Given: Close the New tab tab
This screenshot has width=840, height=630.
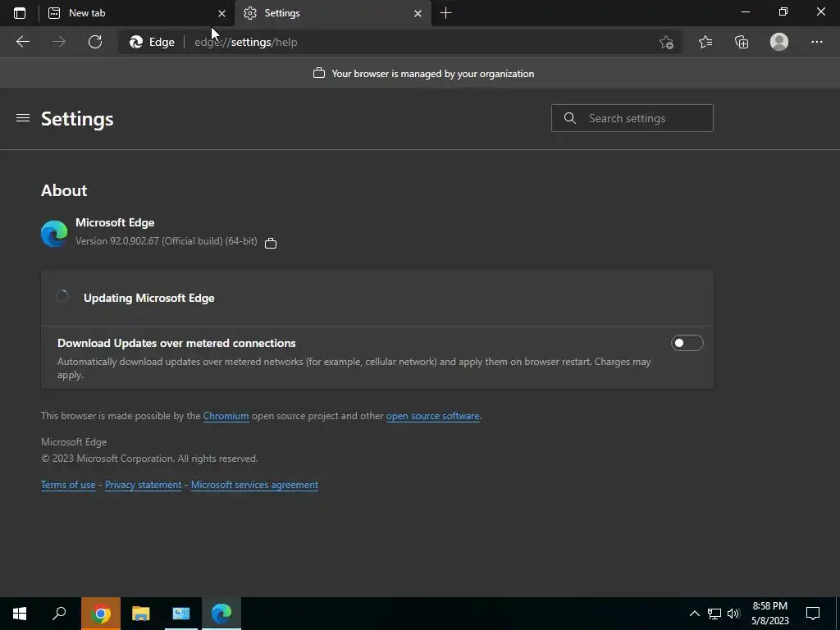Looking at the screenshot, I should click(x=221, y=13).
